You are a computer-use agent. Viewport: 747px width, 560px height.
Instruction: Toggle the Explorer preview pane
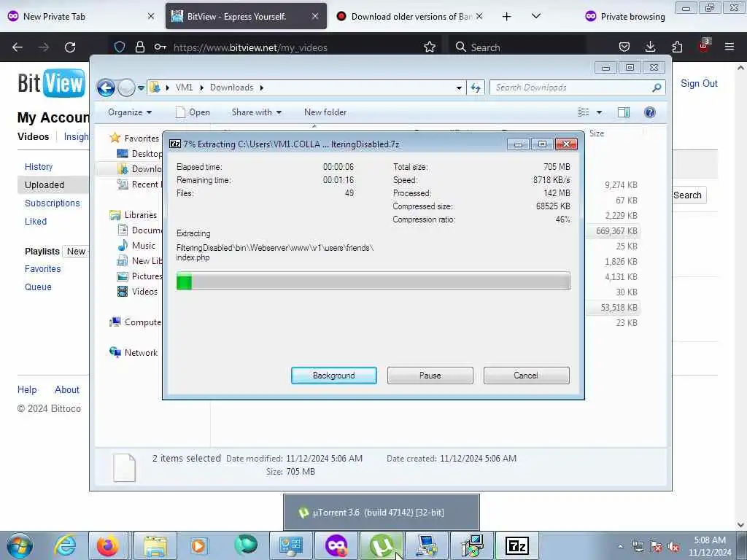[624, 112]
